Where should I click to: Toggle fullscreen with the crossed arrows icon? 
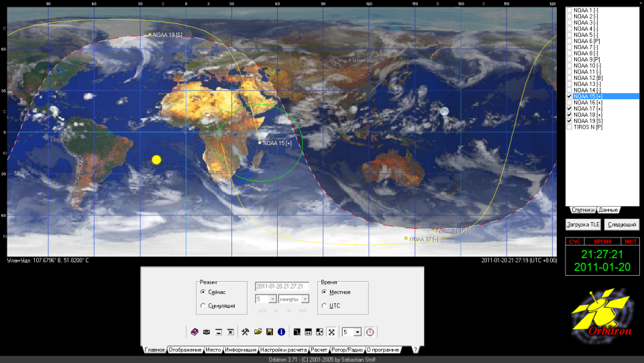331,331
